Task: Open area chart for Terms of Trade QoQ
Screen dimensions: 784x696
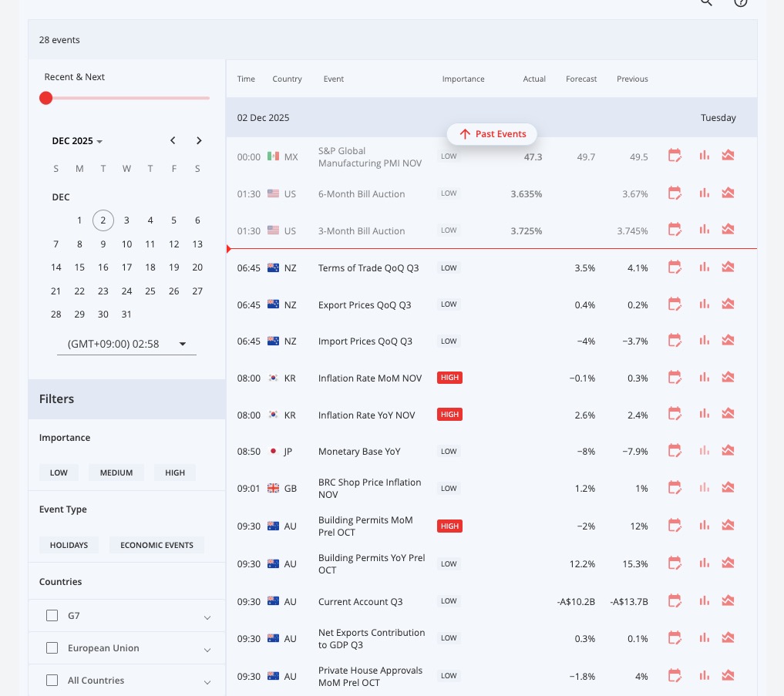Action: click(x=728, y=267)
